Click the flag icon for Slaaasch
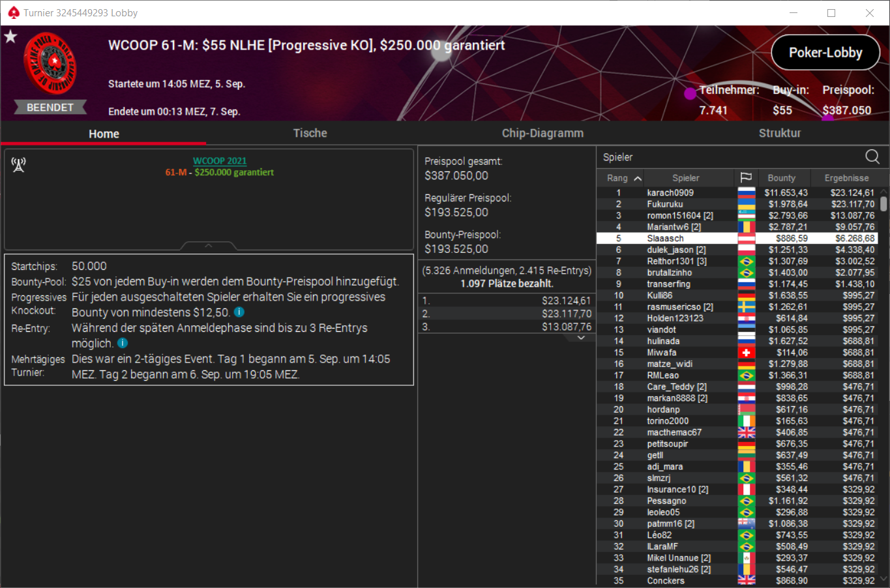 point(747,239)
